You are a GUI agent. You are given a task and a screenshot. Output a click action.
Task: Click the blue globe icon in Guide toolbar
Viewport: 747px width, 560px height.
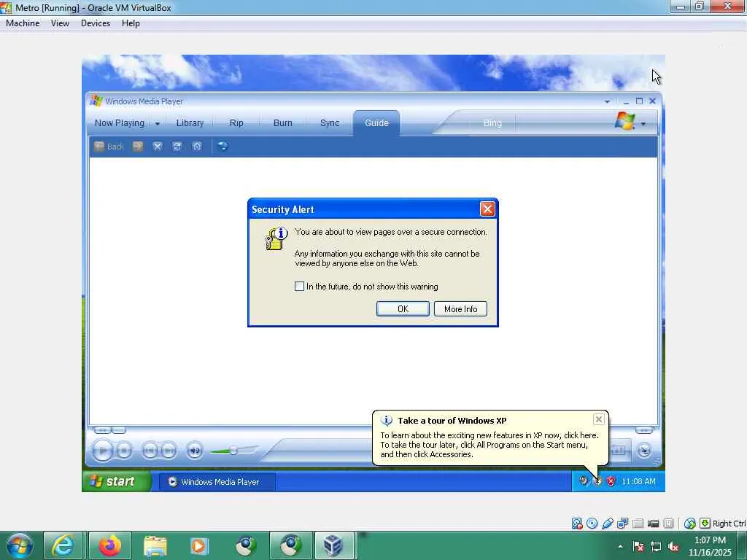click(x=222, y=146)
